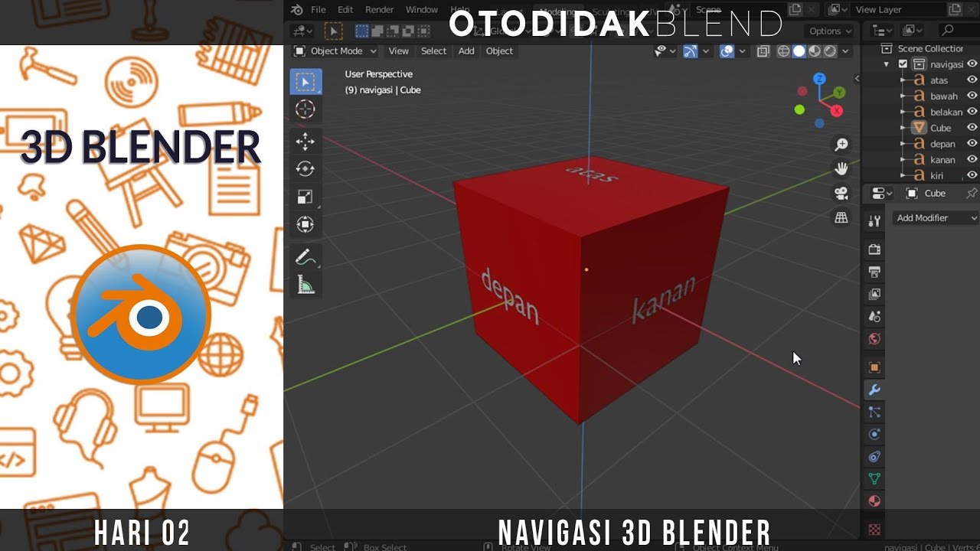The image size is (980, 551).
Task: Open the Window menu
Action: pyautogui.click(x=422, y=10)
